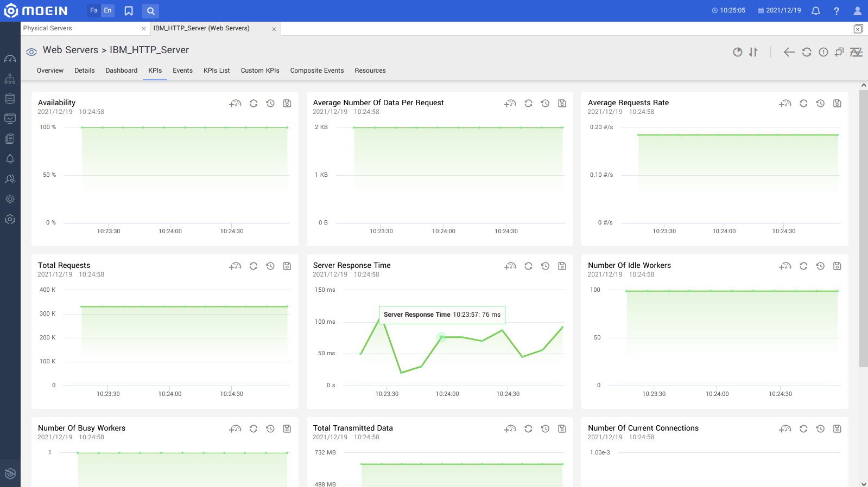Open topology hierarchy icon in sidebar

(10, 79)
